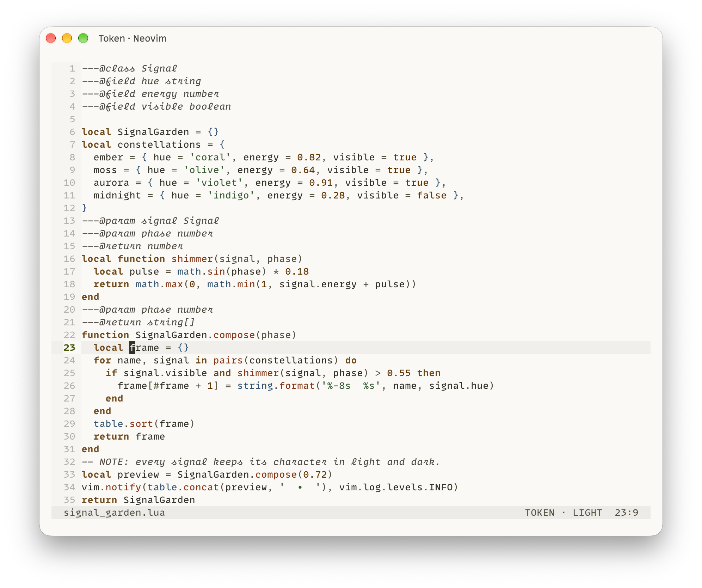Screen dimensions: 702x588
Task: Click 'table.sort' call on line 29
Action: [123, 424]
